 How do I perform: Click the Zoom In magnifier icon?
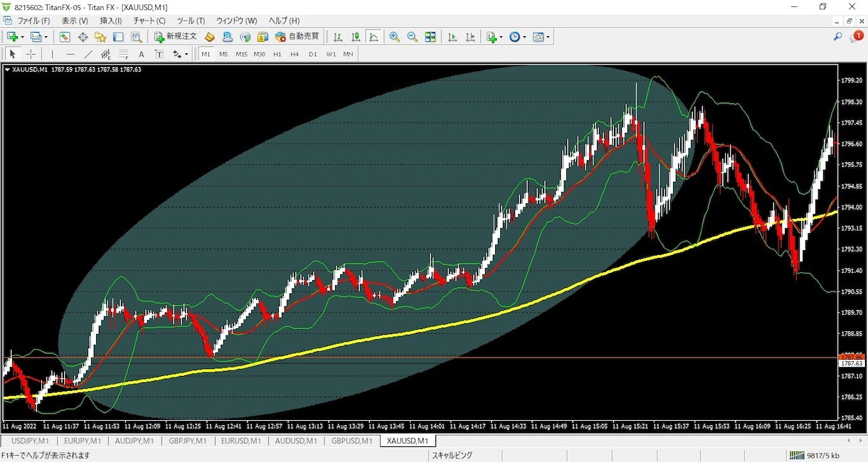click(x=394, y=37)
